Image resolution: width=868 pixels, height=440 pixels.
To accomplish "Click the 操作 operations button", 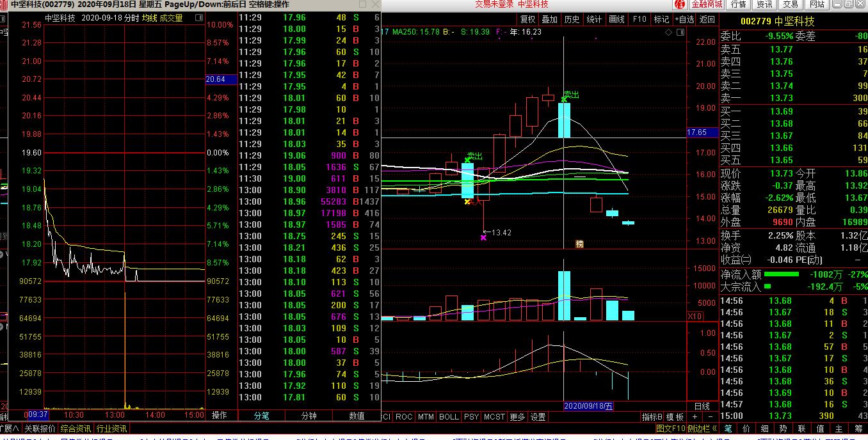I will (220, 415).
